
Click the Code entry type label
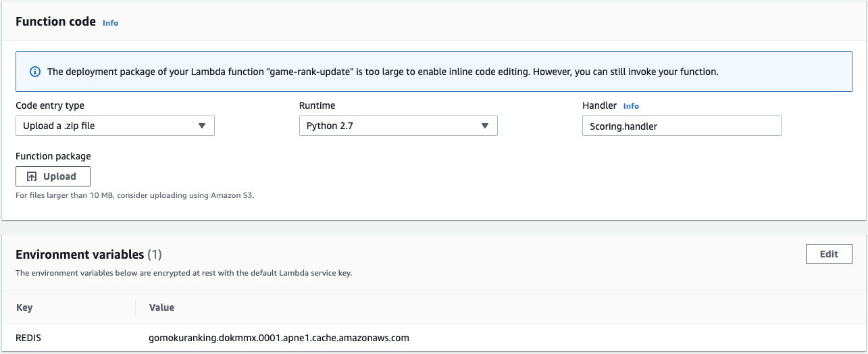[50, 105]
